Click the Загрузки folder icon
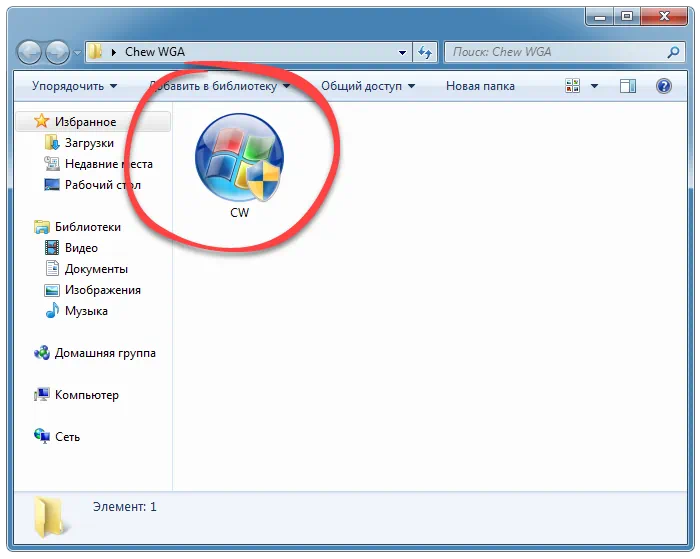This screenshot has height=559, width=700. (52, 143)
